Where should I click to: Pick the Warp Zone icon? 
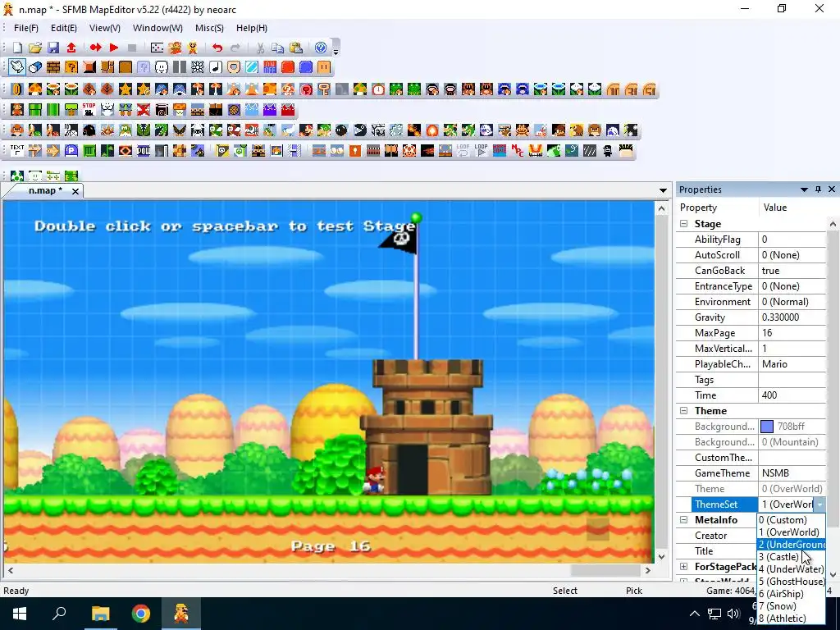[500, 151]
